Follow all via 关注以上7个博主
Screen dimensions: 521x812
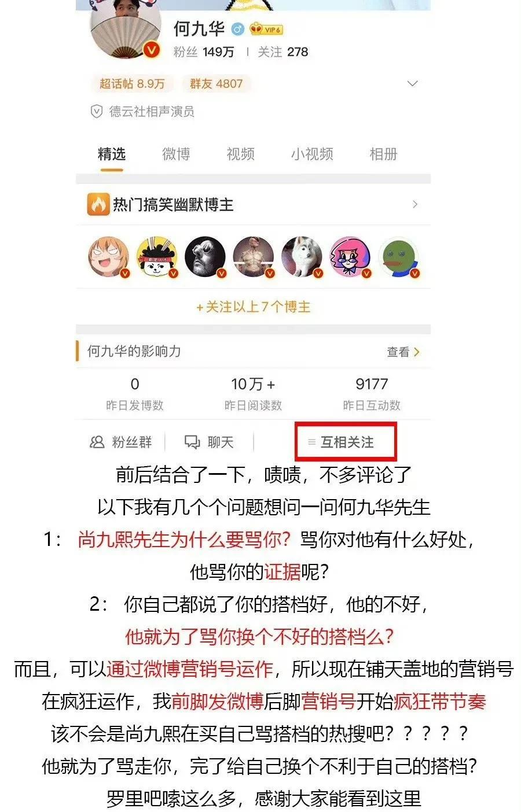pos(254,307)
